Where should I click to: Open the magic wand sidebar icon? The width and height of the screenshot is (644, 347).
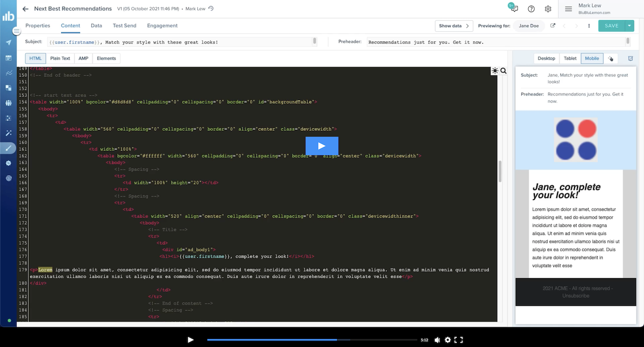tap(9, 133)
